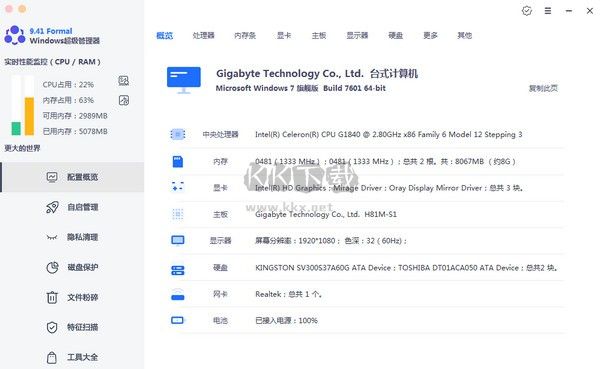Click the Realtek network card text

click(x=289, y=294)
